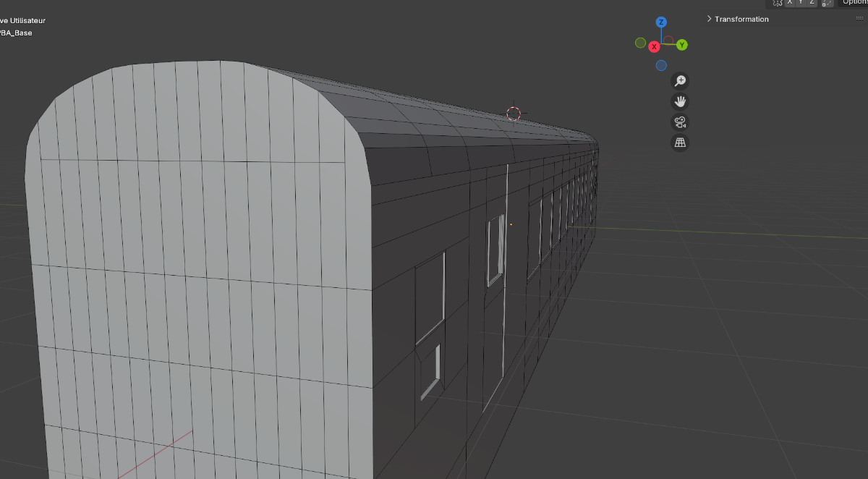Toggle the perspective/orthographic grid button
The image size is (868, 479).
coord(680,143)
